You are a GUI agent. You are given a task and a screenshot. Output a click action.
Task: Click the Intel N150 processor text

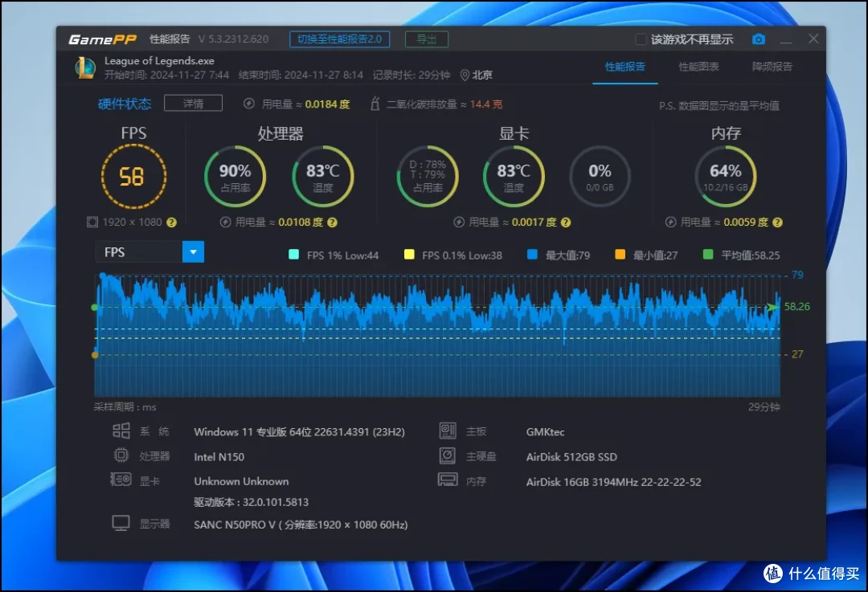click(219, 457)
